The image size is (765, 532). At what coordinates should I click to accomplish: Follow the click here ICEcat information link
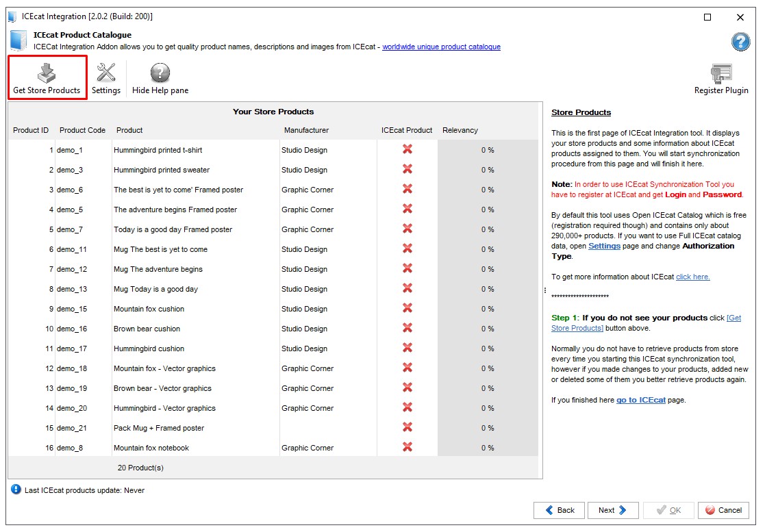tap(693, 277)
